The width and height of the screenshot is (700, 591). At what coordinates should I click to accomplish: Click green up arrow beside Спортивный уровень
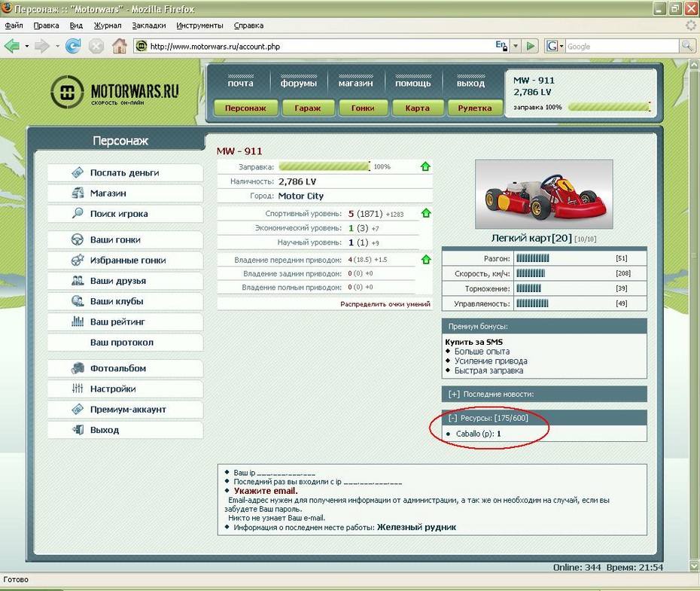pyautogui.click(x=426, y=213)
